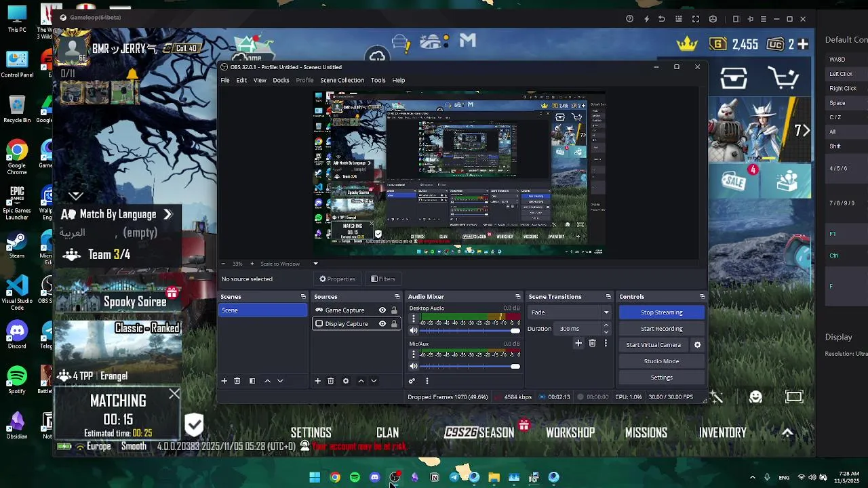Open transition properties three-dot menu

(x=606, y=344)
